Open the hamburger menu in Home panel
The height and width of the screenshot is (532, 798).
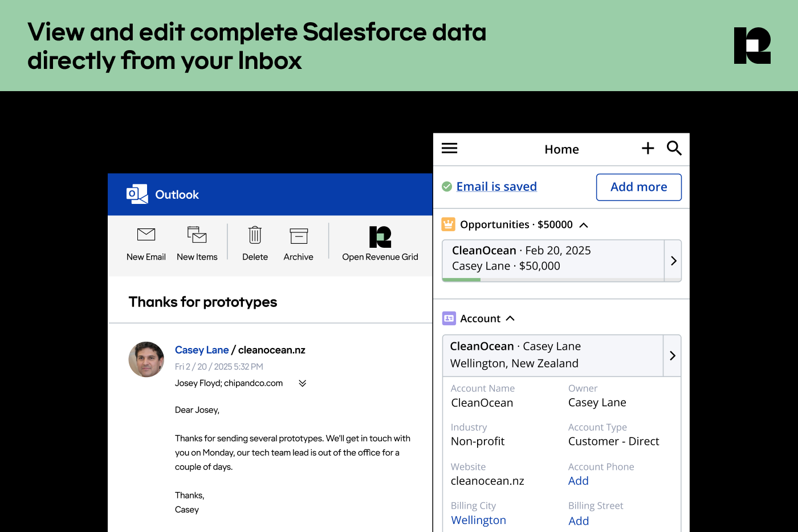449,149
